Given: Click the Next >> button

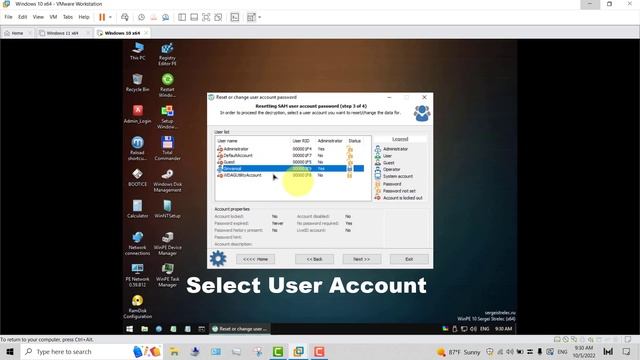Looking at the screenshot, I should (x=362, y=259).
